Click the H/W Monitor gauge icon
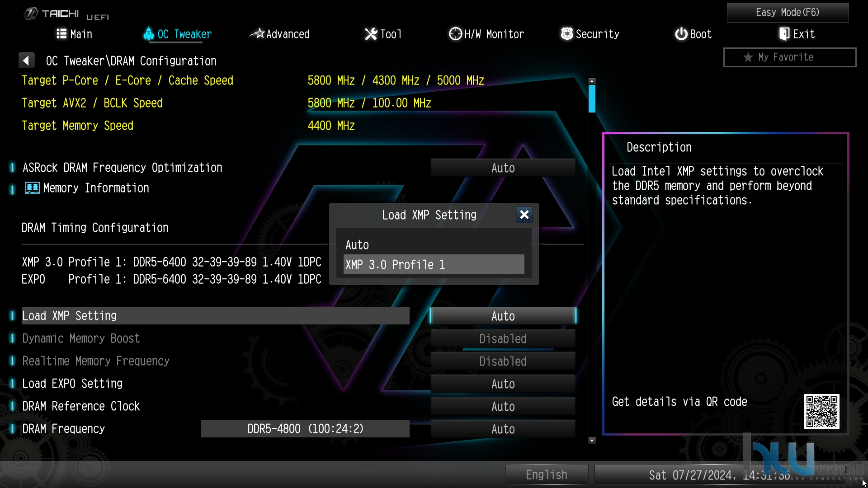The width and height of the screenshot is (868, 488). 455,34
